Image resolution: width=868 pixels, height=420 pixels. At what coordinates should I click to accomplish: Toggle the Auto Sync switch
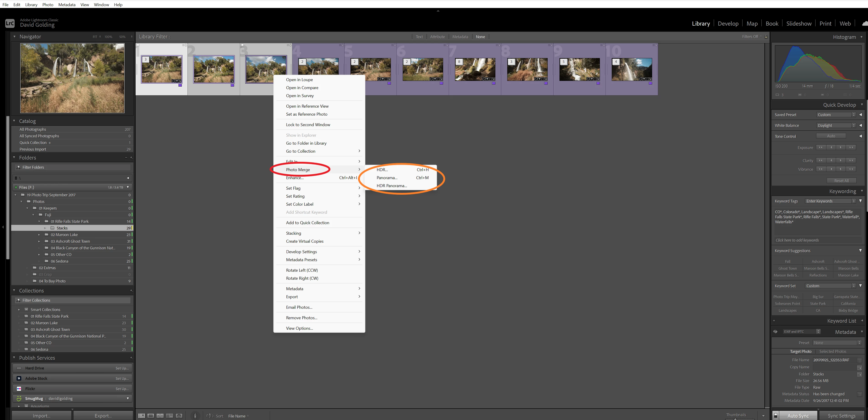point(776,415)
